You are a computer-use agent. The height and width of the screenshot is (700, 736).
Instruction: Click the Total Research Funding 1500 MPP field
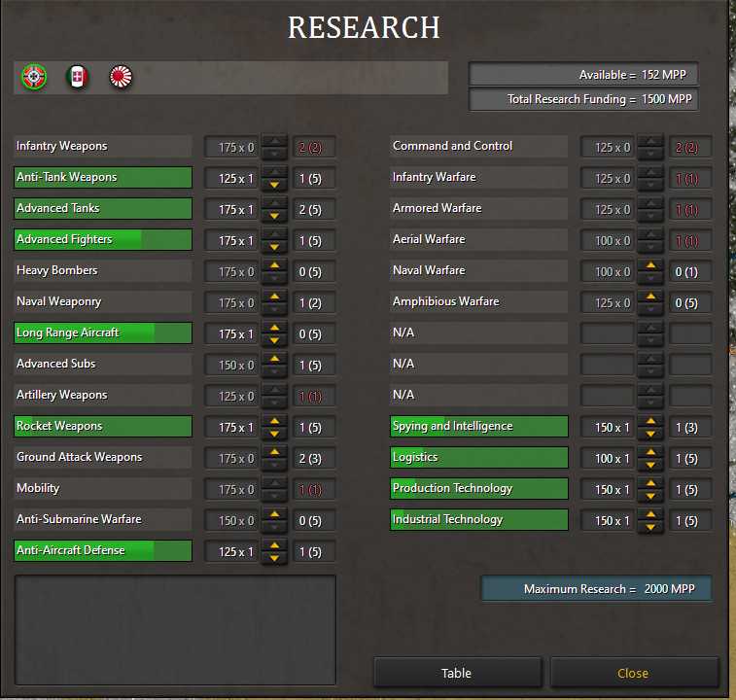click(x=583, y=99)
